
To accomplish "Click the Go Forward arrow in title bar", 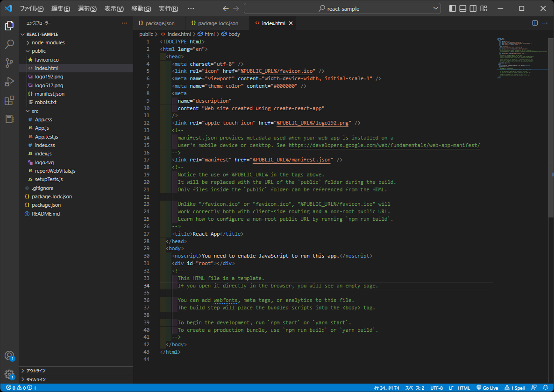I will point(236,8).
